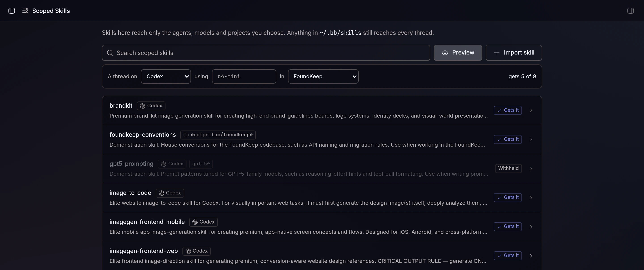Viewport: 644px width, 270px height.
Task: Open the brandkit skill name
Action: pyautogui.click(x=121, y=106)
